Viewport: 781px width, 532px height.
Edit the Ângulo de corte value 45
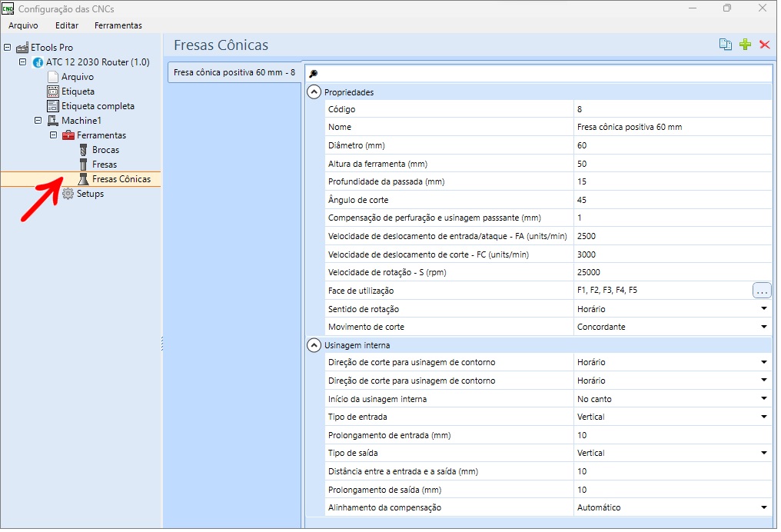point(673,200)
